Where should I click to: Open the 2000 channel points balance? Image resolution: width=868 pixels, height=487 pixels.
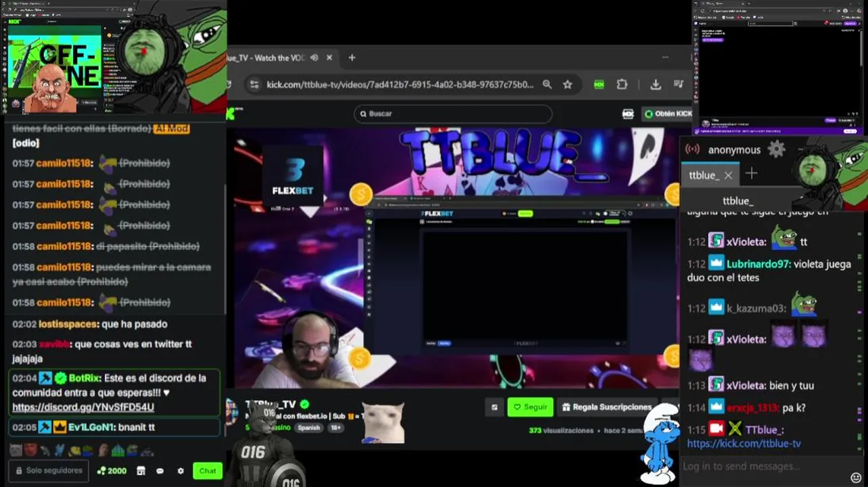coord(112,471)
